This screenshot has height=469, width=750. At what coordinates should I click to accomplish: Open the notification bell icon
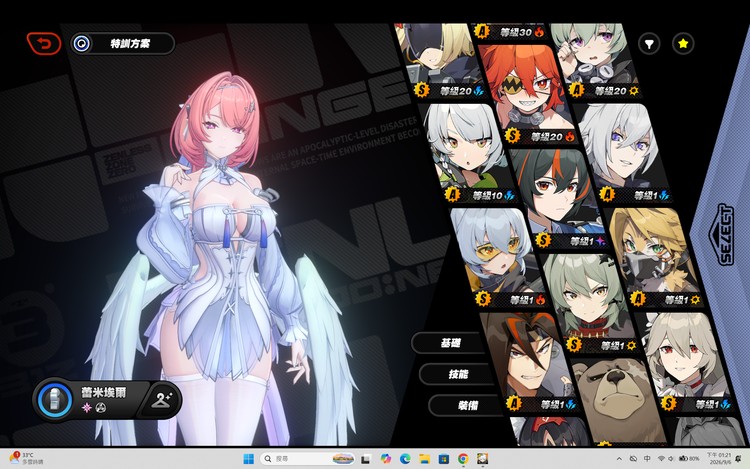tap(739, 458)
